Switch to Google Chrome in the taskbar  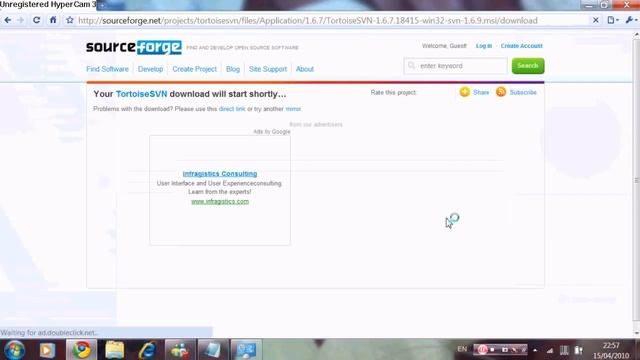click(82, 350)
